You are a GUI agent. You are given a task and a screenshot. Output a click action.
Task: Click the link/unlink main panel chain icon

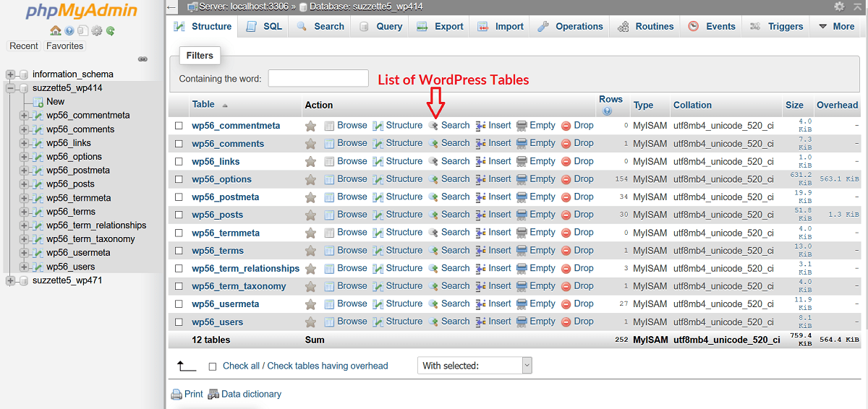[142, 59]
